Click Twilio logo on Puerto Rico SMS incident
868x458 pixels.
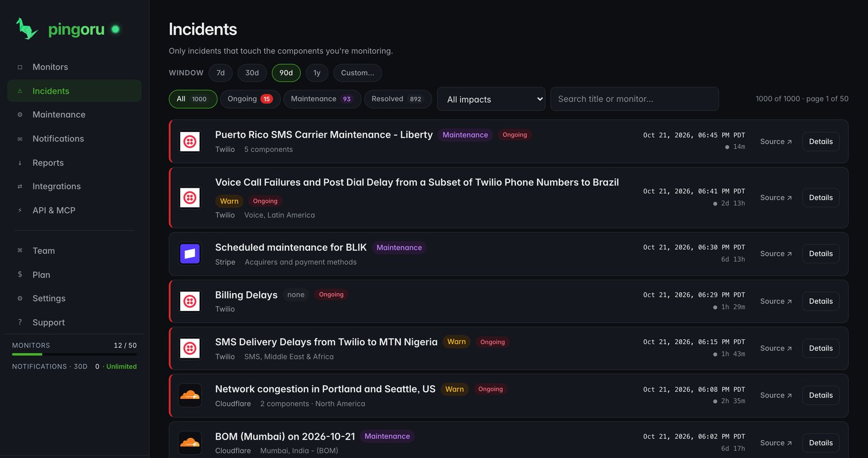tap(190, 142)
